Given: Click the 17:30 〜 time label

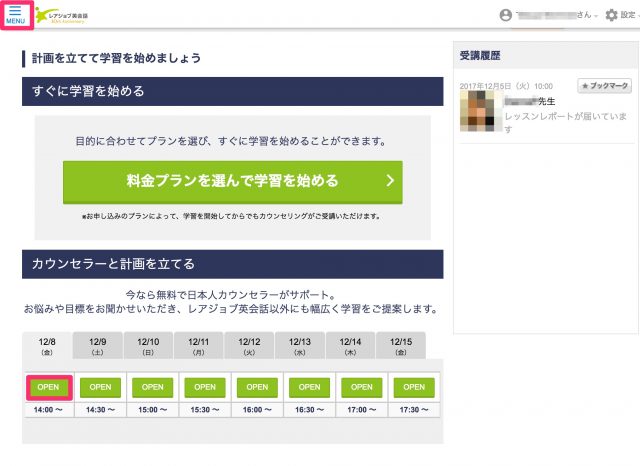Looking at the screenshot, I should (414, 410).
